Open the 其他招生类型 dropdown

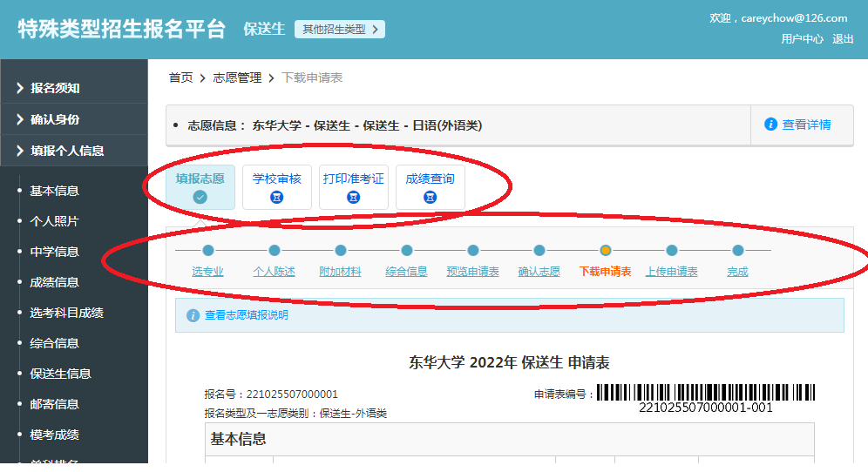click(x=339, y=30)
